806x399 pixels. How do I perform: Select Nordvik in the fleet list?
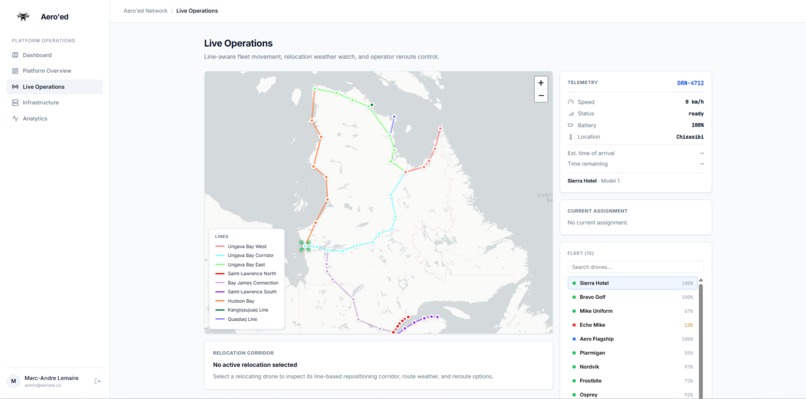(632, 367)
